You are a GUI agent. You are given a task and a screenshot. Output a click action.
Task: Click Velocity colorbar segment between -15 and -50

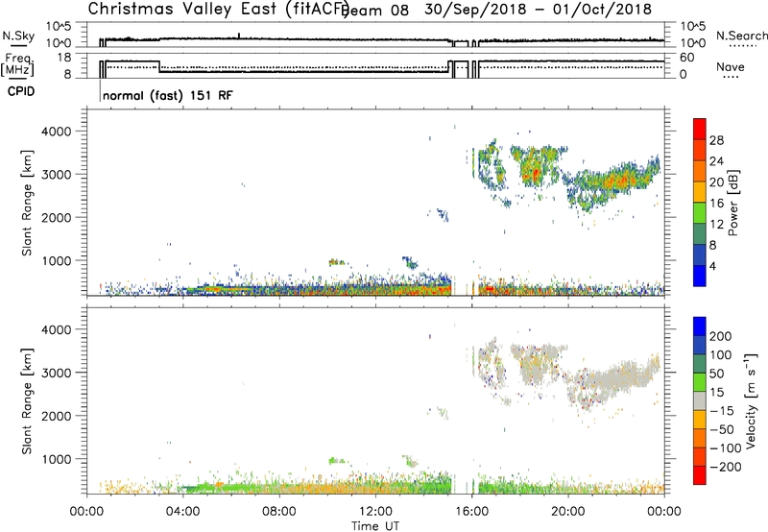pos(700,420)
